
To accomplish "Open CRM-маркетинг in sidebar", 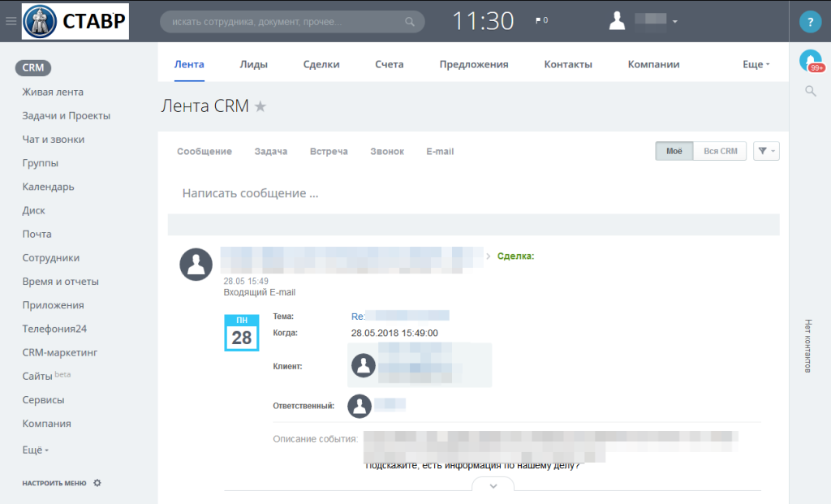I will click(x=60, y=352).
